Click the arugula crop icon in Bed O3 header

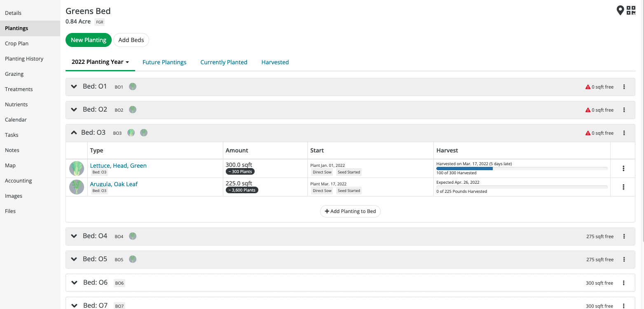click(144, 133)
